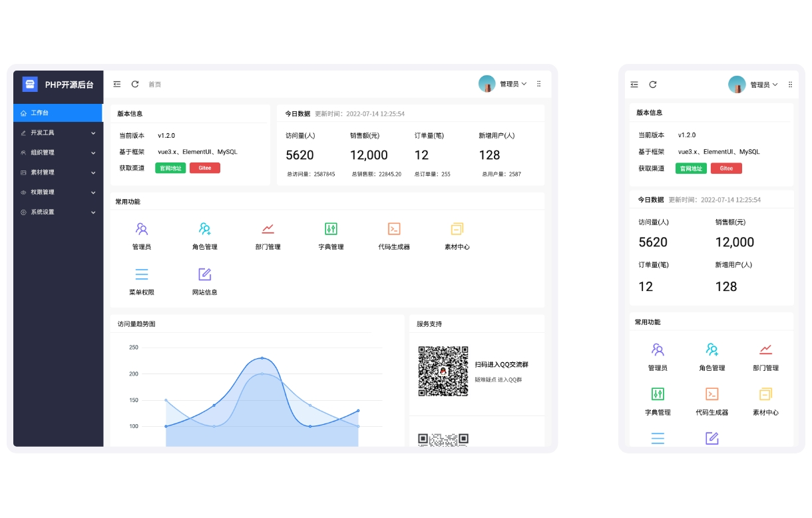Expand the 组织管理 sidebar menu

click(58, 152)
